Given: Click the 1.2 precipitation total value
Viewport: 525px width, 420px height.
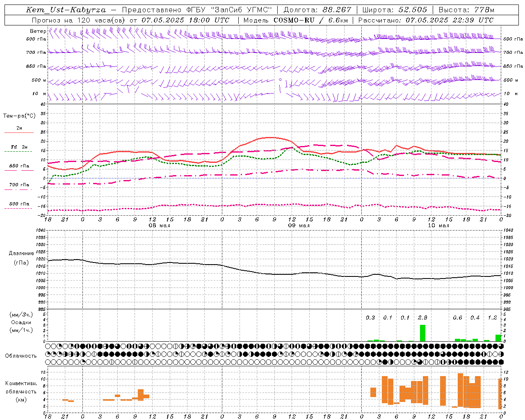Looking at the screenshot, I should coord(492,317).
